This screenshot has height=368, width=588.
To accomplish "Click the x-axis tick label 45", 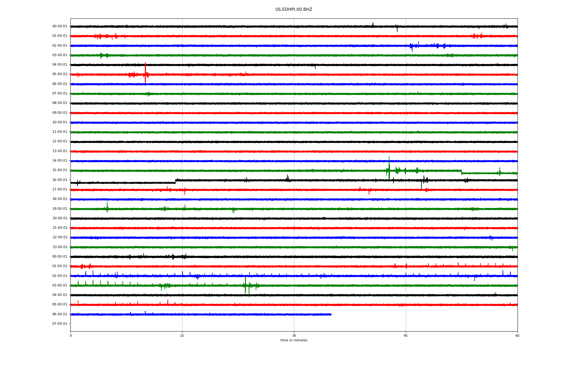I will [406, 335].
